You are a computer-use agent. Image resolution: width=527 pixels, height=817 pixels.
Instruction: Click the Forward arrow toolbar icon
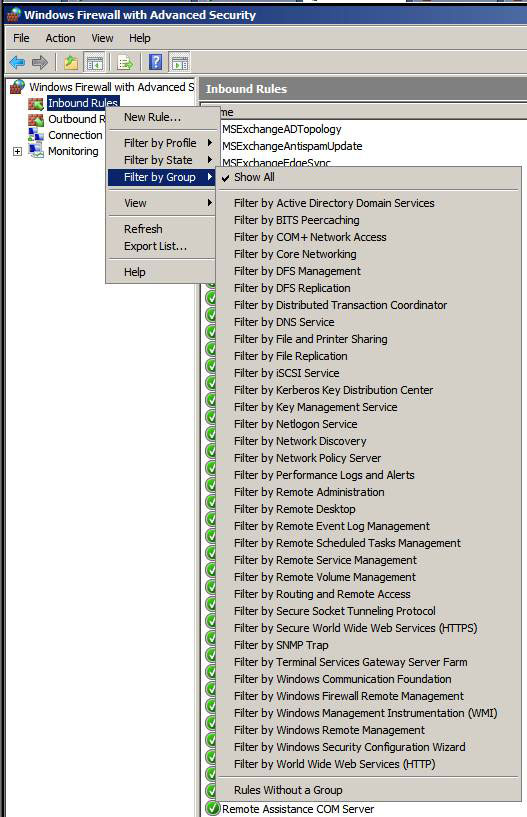40,63
